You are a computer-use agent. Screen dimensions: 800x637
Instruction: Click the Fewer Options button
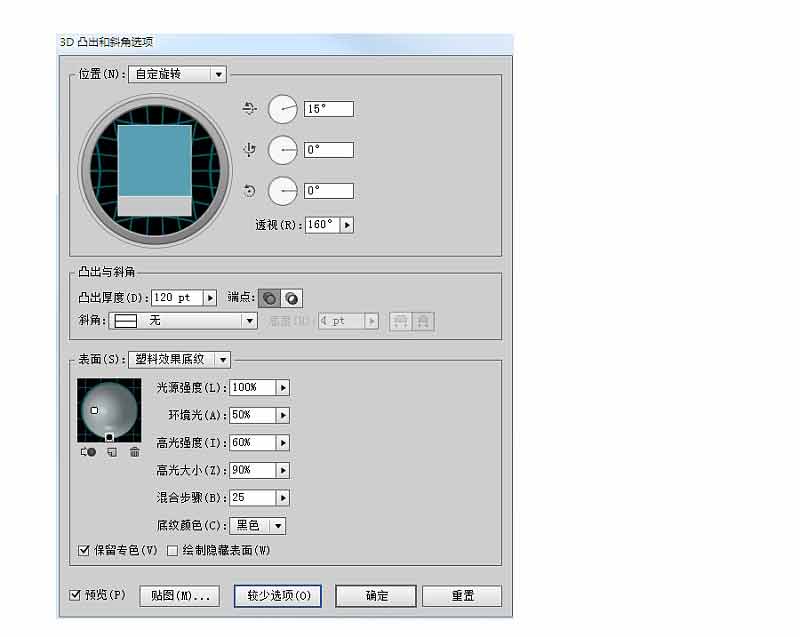coord(278,596)
